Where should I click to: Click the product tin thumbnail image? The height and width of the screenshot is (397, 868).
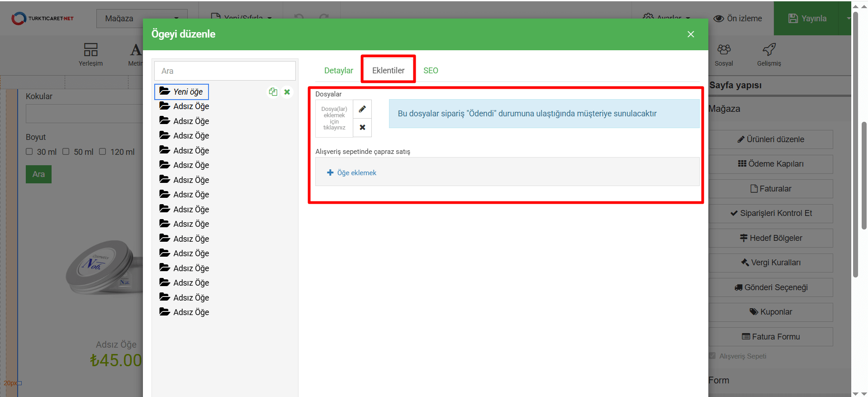(104, 267)
